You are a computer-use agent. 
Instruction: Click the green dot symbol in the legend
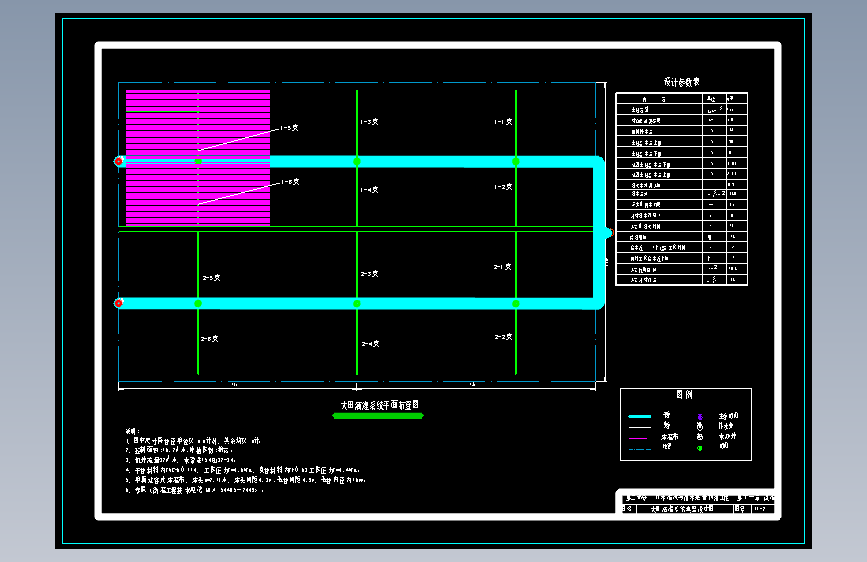pos(699,448)
